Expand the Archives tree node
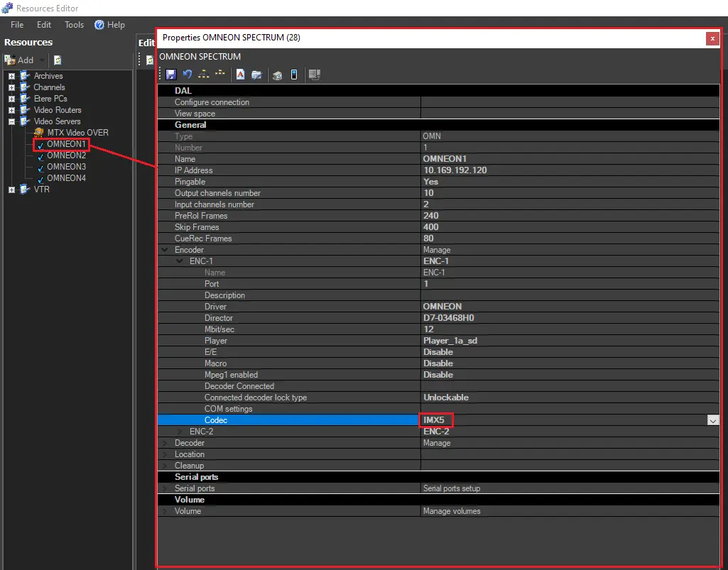Screen dimensions: 728x570 click(11, 76)
